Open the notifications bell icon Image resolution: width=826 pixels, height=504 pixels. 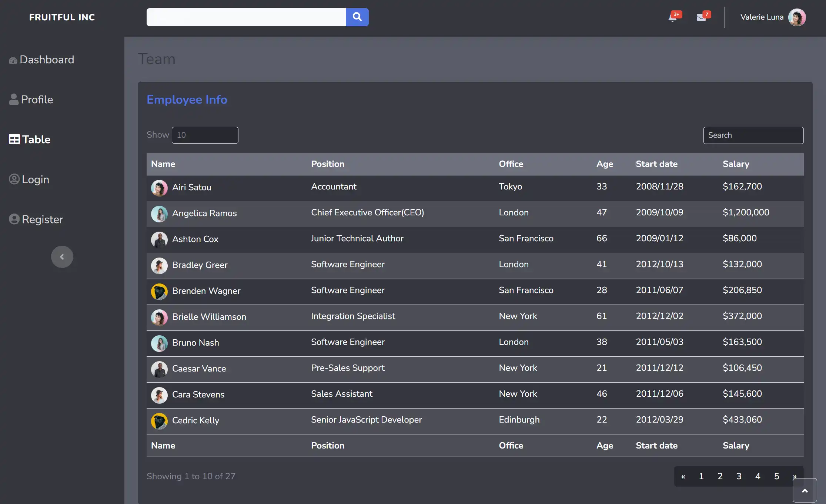(672, 17)
